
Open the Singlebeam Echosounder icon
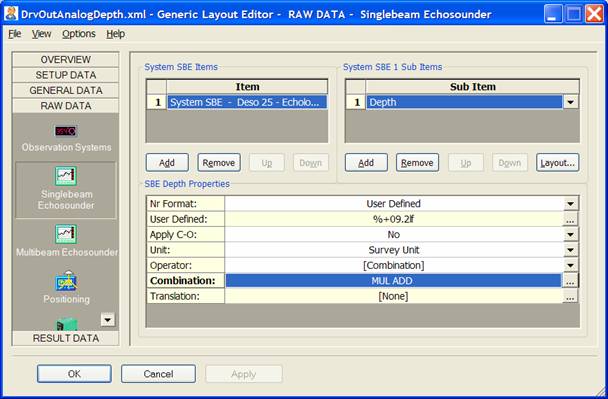pyautogui.click(x=66, y=176)
